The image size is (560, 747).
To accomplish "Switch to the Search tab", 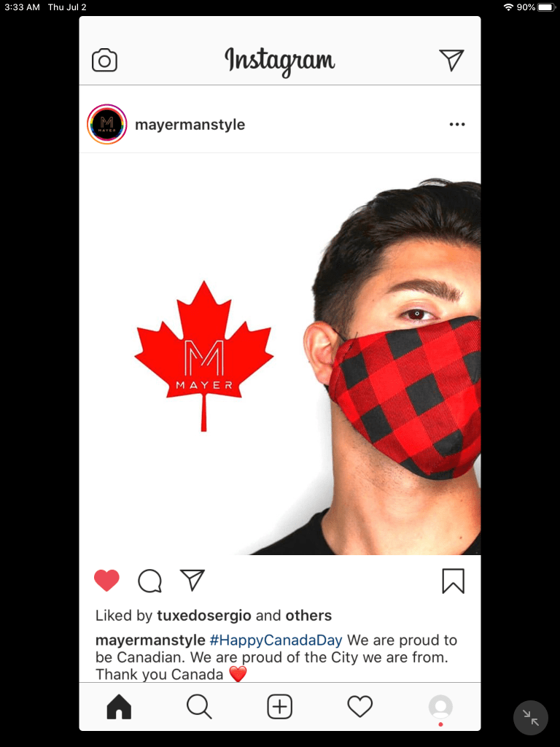I will point(199,706).
